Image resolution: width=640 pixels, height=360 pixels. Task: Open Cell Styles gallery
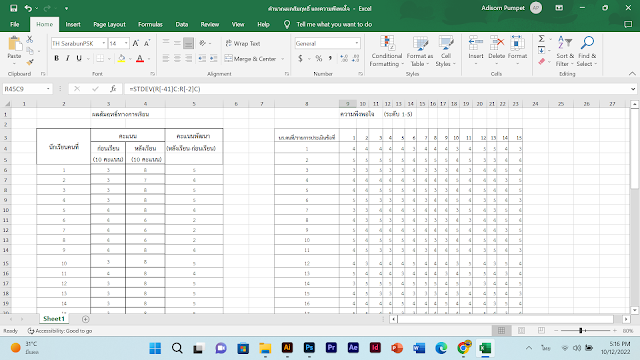(445, 51)
